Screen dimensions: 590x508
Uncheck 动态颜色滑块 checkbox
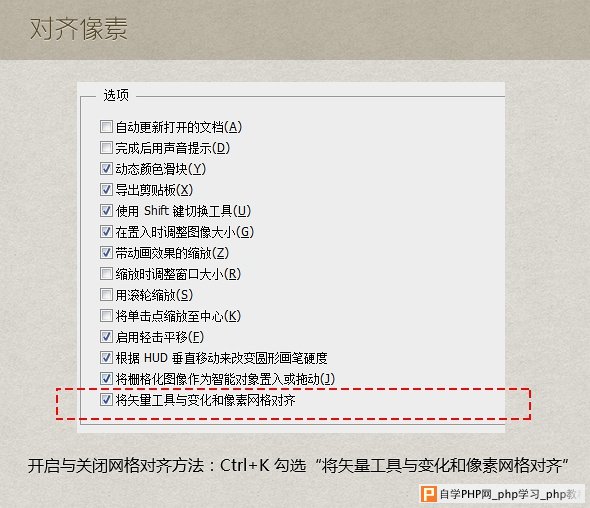click(106, 169)
